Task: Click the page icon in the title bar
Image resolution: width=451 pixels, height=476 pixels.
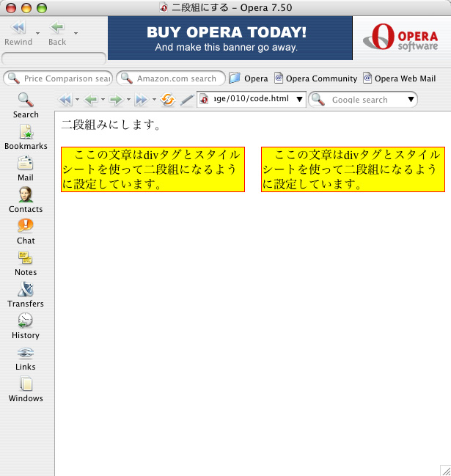Action: 164,7
